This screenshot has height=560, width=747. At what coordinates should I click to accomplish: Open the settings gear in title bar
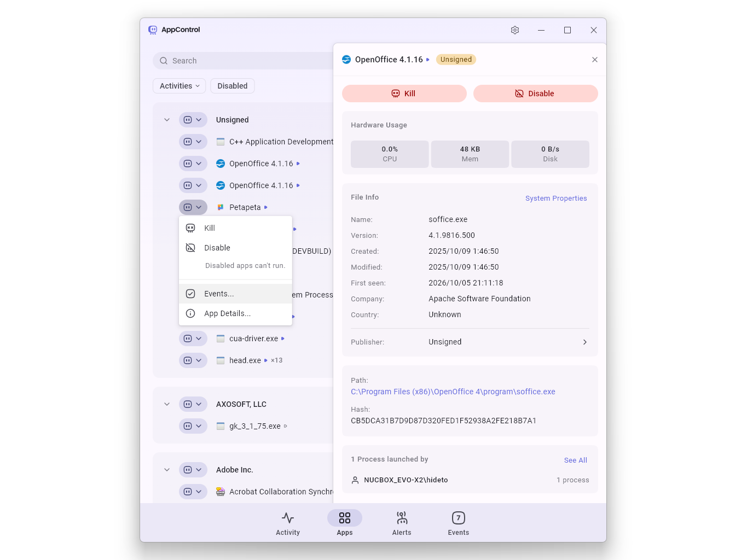click(x=515, y=30)
